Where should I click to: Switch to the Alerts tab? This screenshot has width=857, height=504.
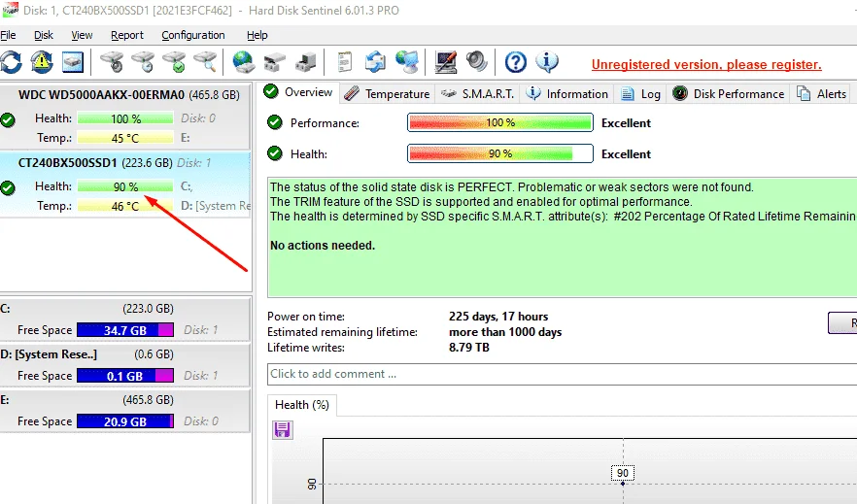click(x=821, y=94)
